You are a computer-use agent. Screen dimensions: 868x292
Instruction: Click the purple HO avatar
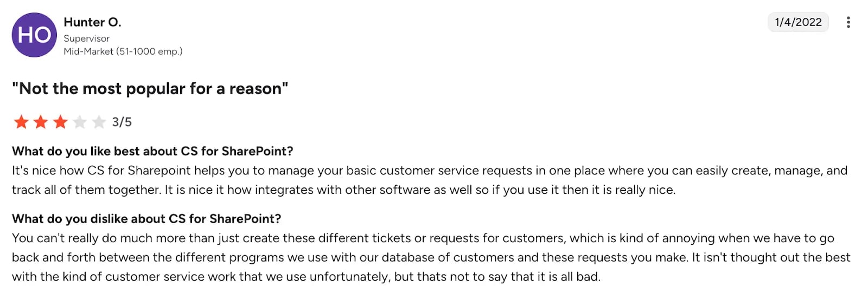coord(34,35)
